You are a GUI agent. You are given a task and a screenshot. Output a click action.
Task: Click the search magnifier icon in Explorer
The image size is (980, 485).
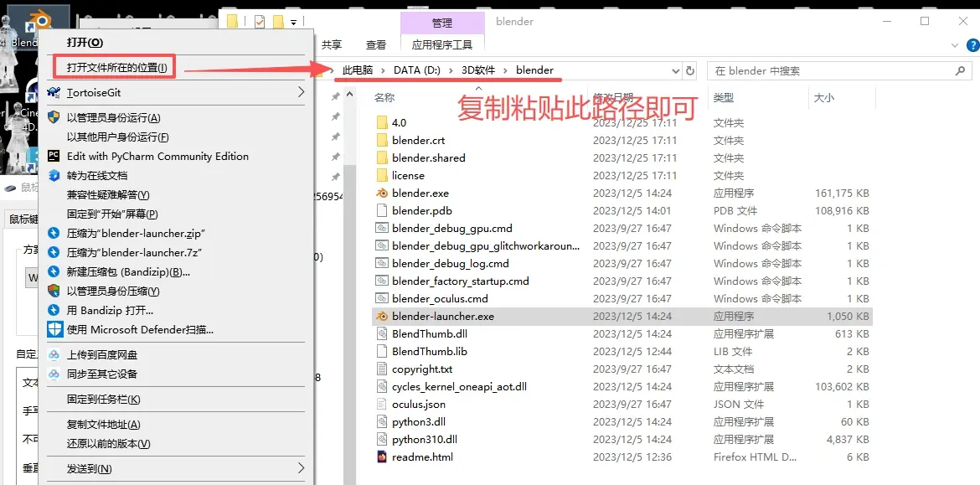click(x=960, y=71)
